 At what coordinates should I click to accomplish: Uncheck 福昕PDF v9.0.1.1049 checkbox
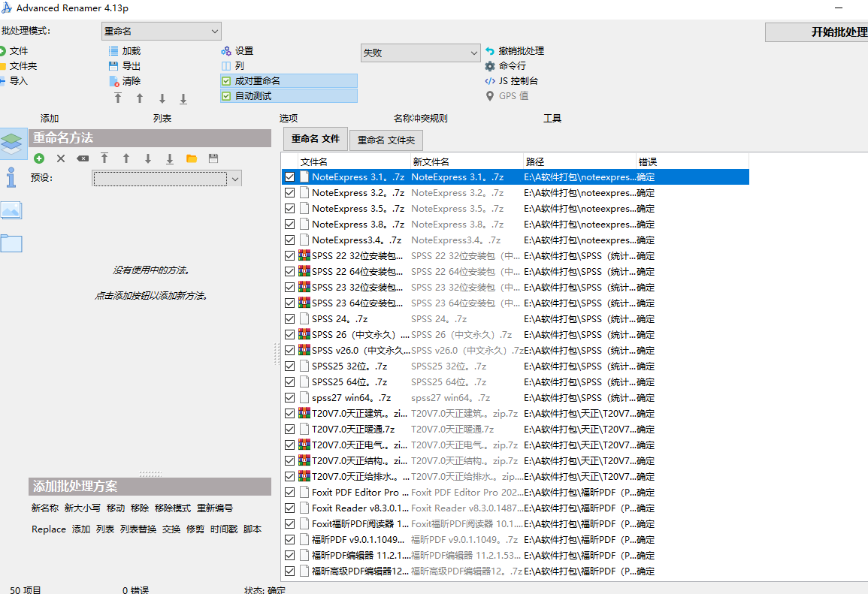coord(289,539)
